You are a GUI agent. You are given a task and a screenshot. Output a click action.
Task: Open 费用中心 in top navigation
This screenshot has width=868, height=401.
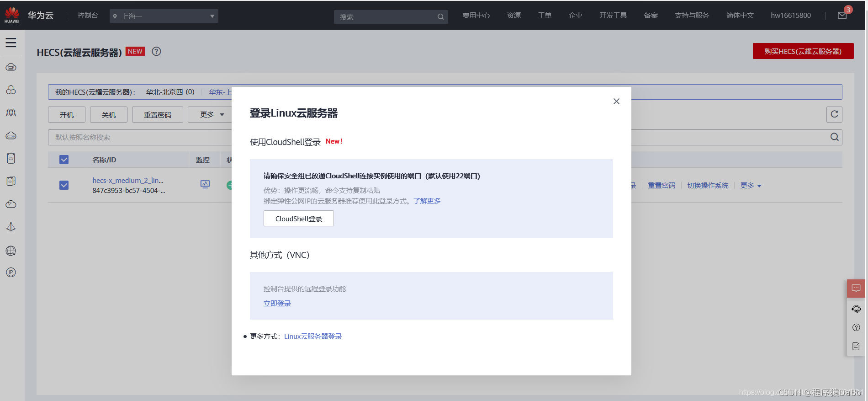tap(476, 16)
